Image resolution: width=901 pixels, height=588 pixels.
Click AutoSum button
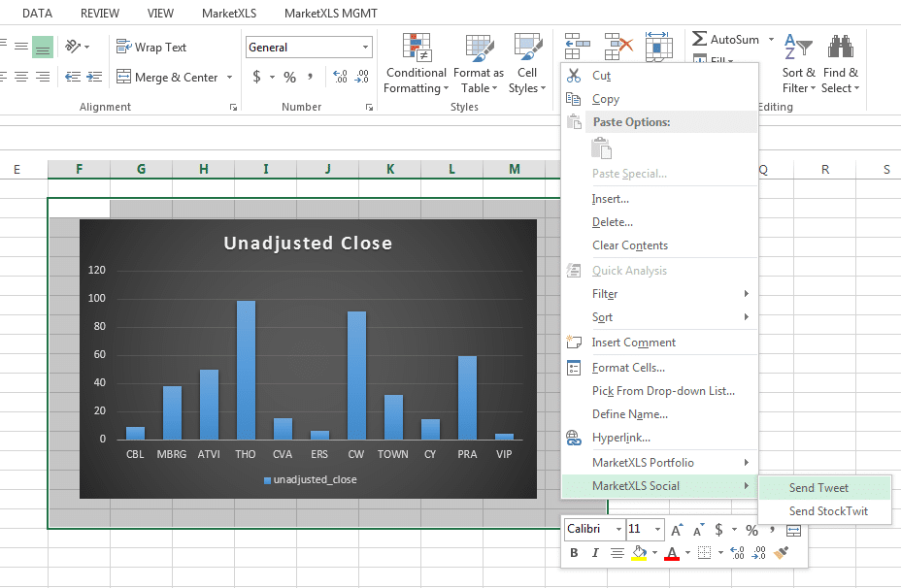(x=725, y=39)
